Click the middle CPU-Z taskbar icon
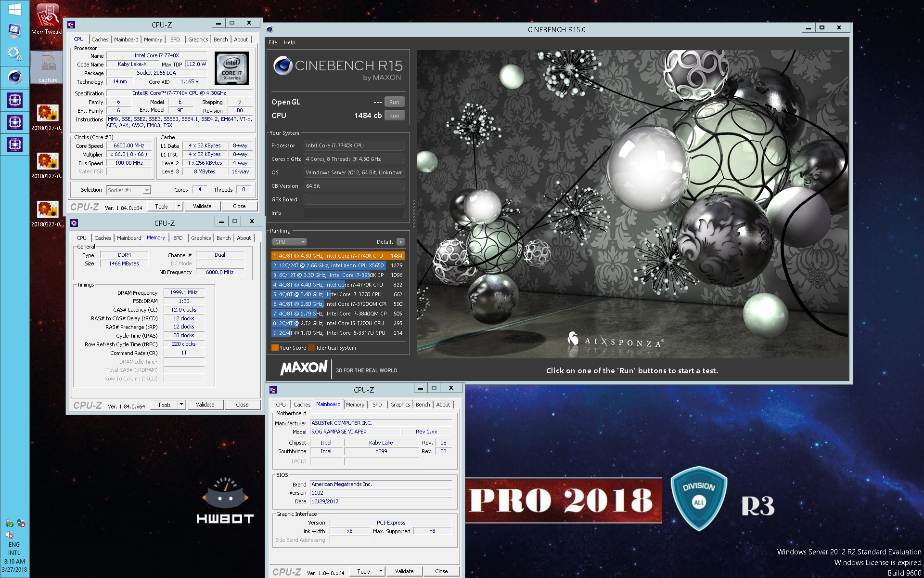Screen dimensions: 924x578 click(x=14, y=122)
